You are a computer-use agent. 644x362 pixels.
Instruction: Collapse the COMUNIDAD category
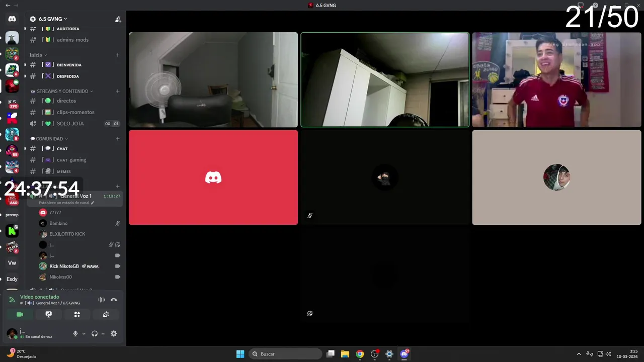coord(49,139)
